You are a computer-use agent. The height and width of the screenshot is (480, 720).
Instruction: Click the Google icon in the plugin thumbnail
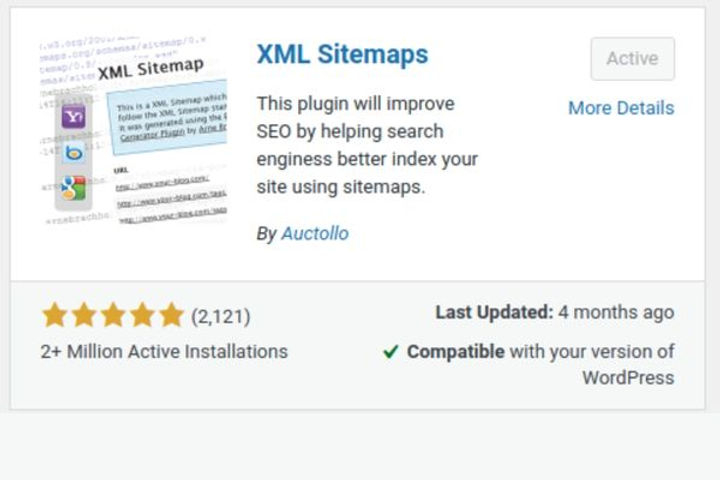click(73, 188)
